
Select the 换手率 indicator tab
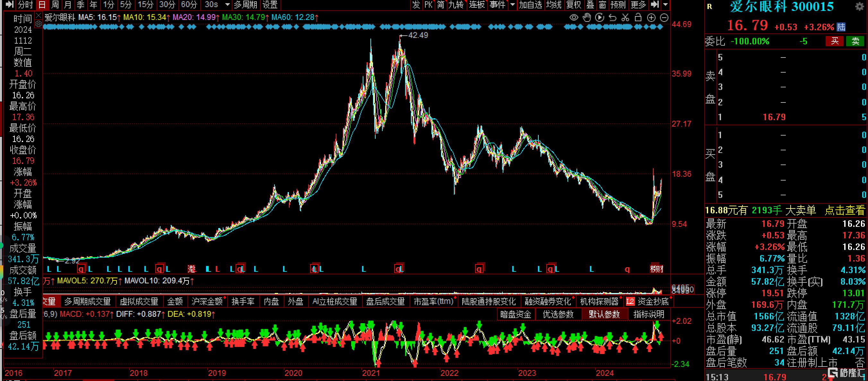tap(243, 301)
